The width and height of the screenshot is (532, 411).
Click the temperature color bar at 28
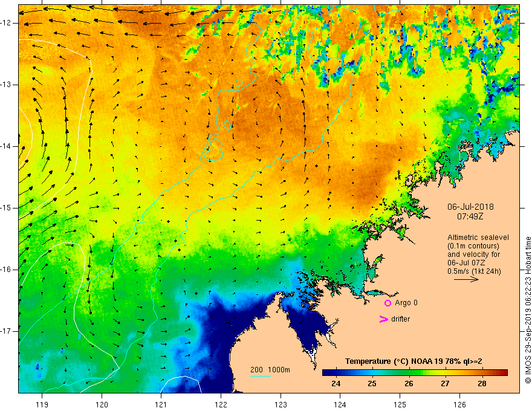point(482,373)
